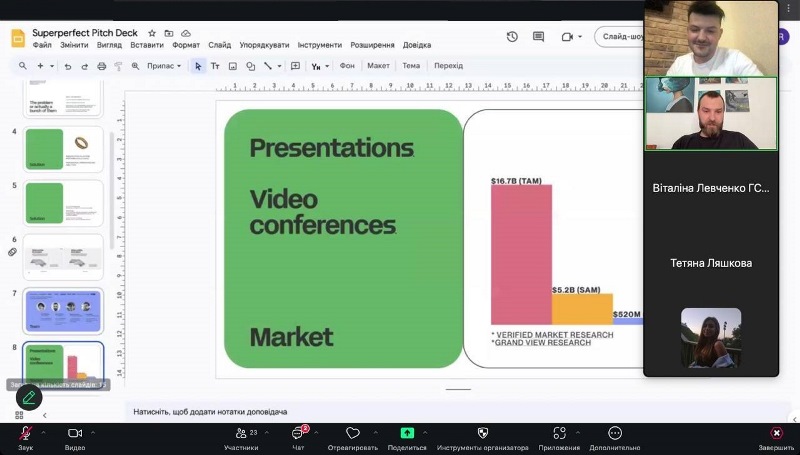The width and height of the screenshot is (800, 455).
Task: Click the Фон background button
Action: point(347,66)
